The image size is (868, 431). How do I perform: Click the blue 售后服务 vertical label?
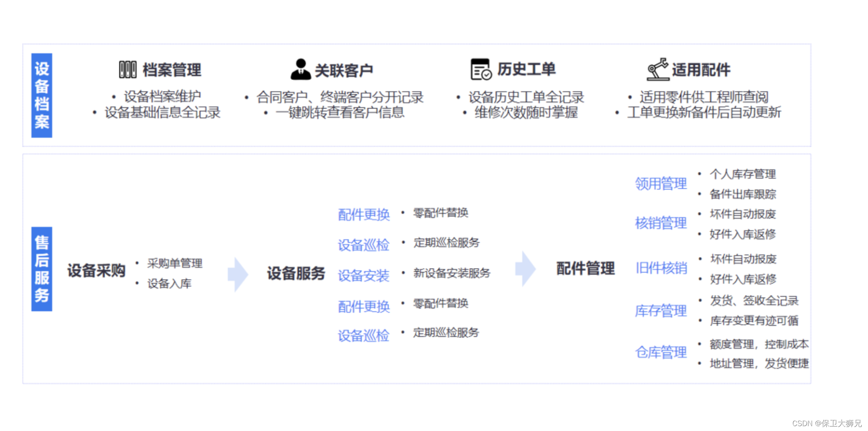tap(42, 269)
